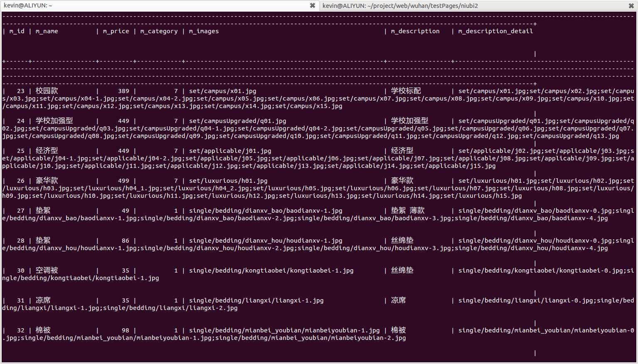Click the name 学校加强型 in row 24
This screenshot has height=364, width=638.
54,121
